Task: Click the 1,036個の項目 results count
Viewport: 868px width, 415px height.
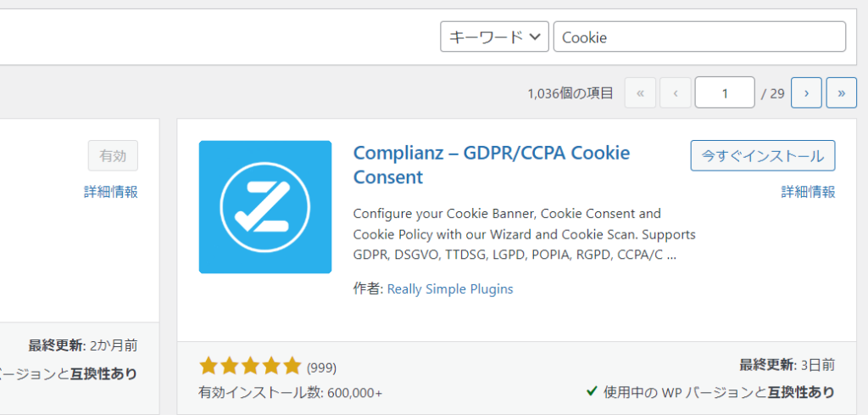Action: tap(570, 93)
